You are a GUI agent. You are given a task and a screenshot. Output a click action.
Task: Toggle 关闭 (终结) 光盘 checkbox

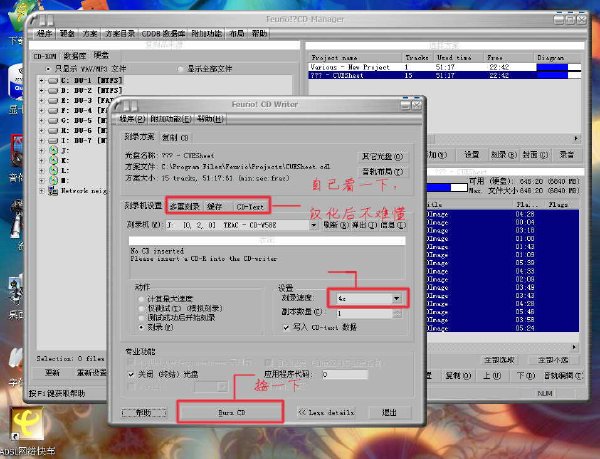[131, 374]
